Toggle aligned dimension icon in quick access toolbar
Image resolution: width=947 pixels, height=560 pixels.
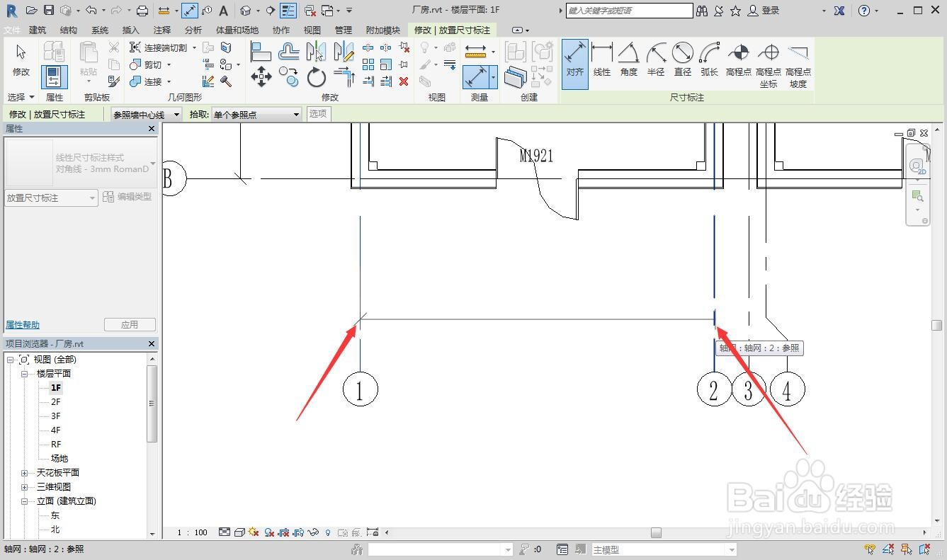189,11
